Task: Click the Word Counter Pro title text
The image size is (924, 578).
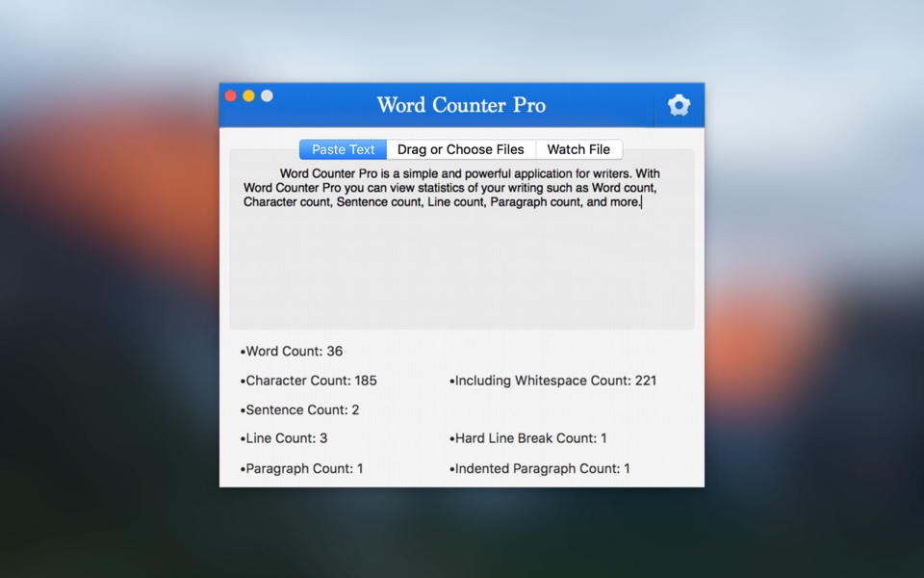Action: point(460,105)
